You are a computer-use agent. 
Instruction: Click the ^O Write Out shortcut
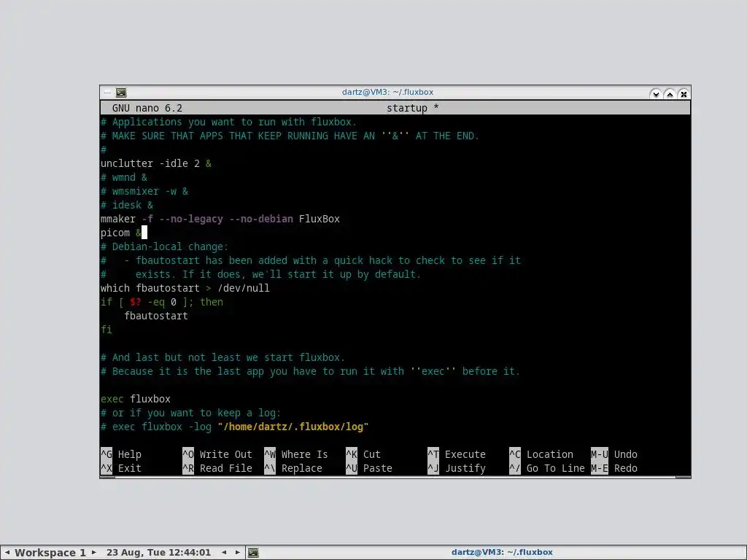click(x=217, y=454)
